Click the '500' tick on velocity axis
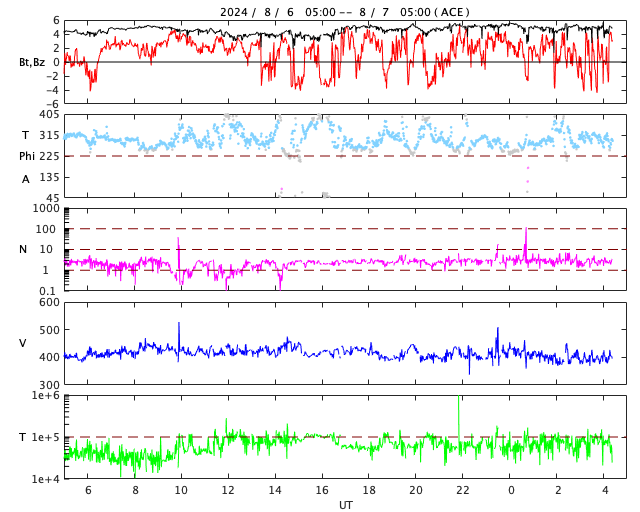Viewport: 640px width, 512px height. click(49, 330)
